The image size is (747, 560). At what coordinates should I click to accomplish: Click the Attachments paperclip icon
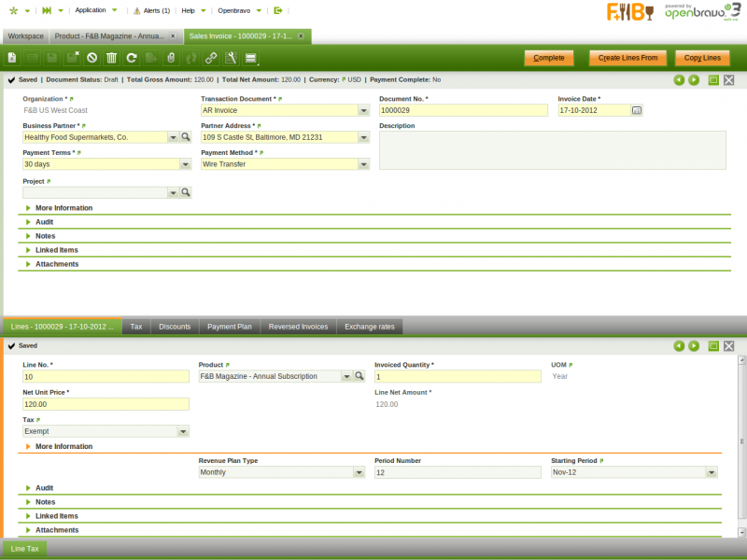[171, 58]
